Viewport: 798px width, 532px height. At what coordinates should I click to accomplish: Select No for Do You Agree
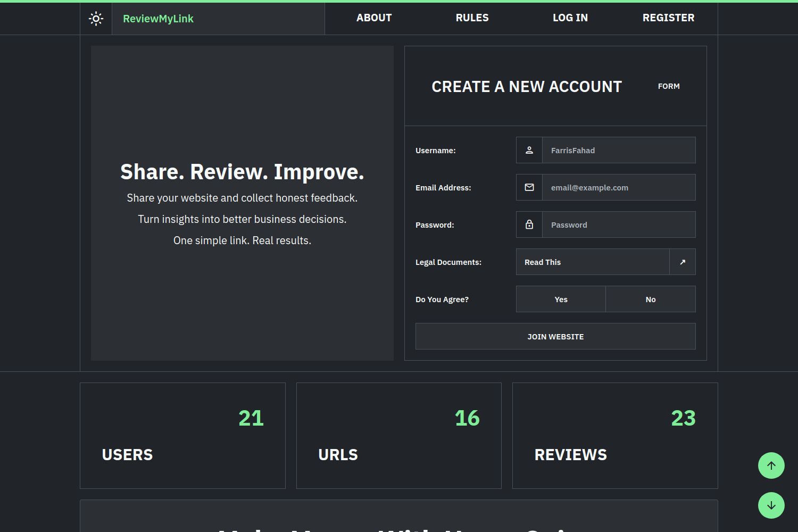point(650,299)
